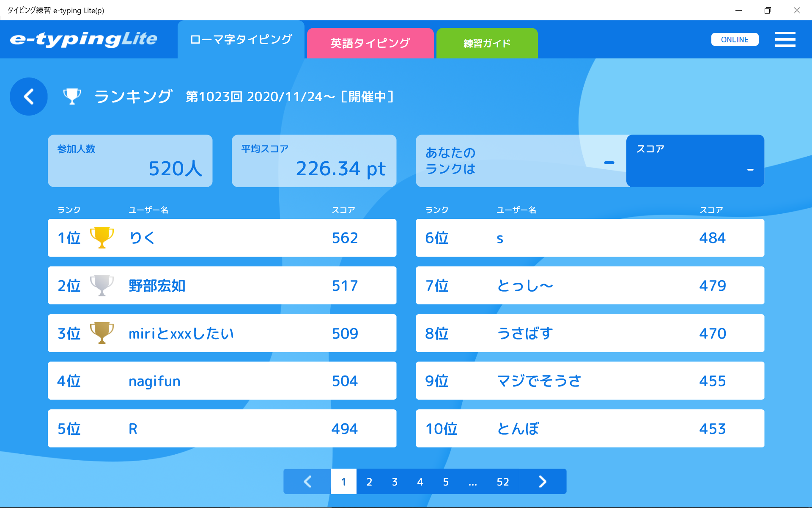Click username nagifun in 4位 row

[154, 381]
